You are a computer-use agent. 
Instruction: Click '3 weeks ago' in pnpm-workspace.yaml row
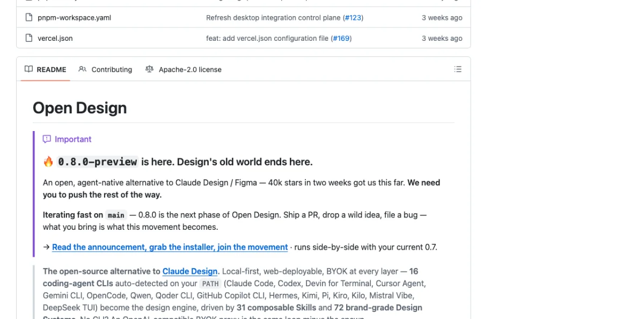pyautogui.click(x=442, y=18)
